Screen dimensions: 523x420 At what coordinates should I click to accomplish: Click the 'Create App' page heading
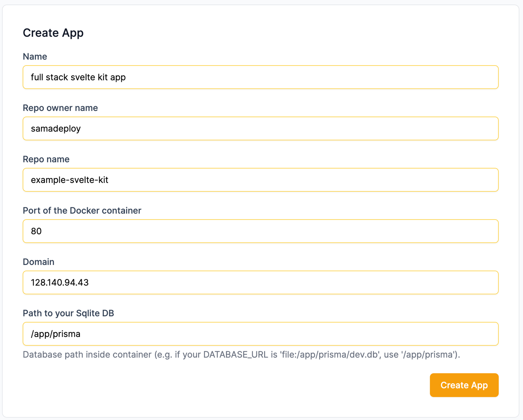point(53,33)
